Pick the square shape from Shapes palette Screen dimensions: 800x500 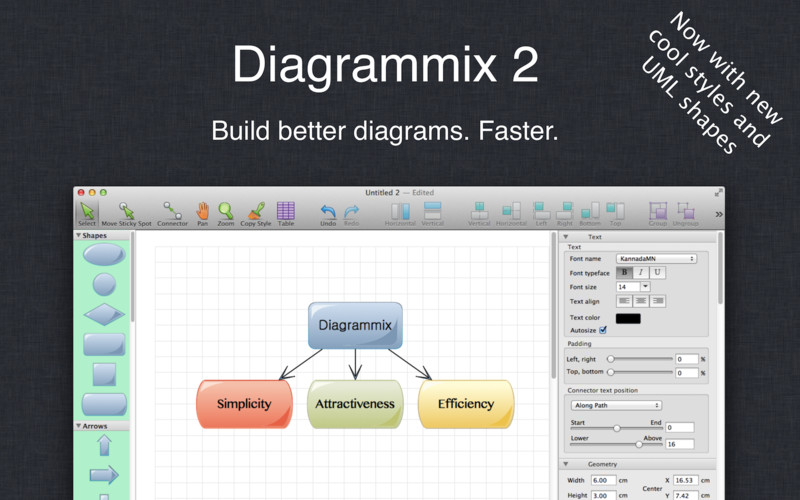104,374
